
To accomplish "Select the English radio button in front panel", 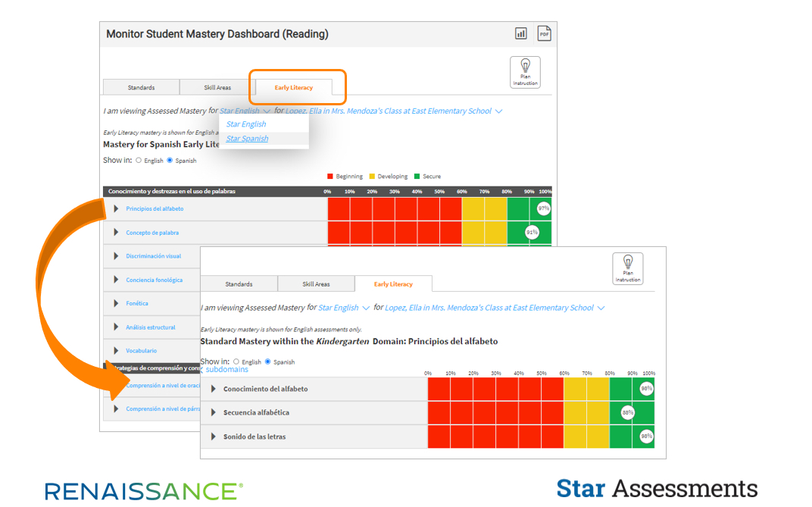I will coord(236,362).
